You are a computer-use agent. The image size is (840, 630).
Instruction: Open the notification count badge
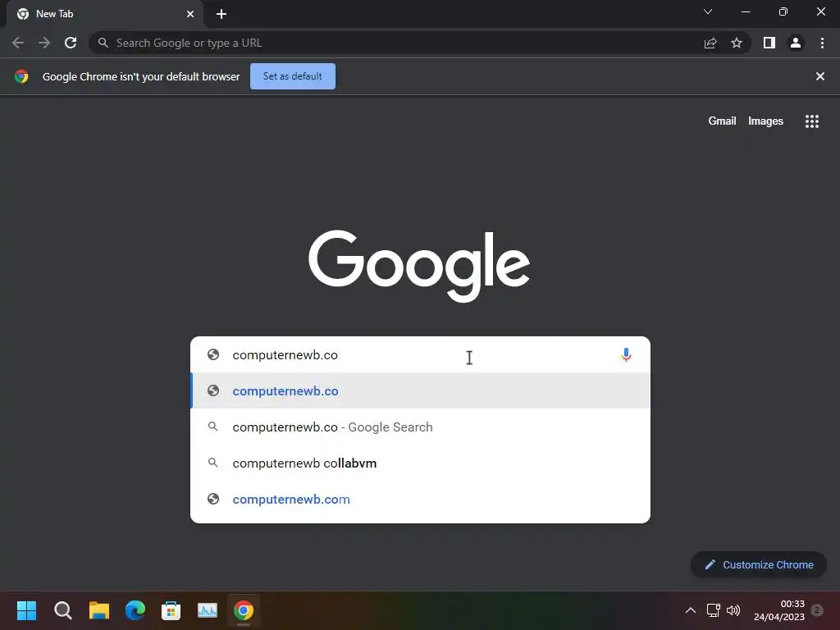(x=817, y=609)
